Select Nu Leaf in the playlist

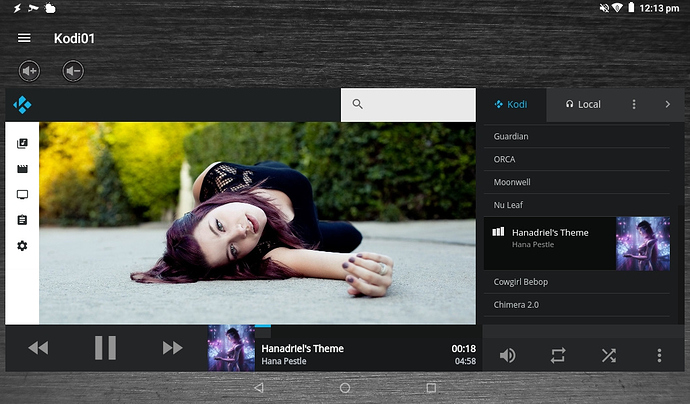point(576,205)
